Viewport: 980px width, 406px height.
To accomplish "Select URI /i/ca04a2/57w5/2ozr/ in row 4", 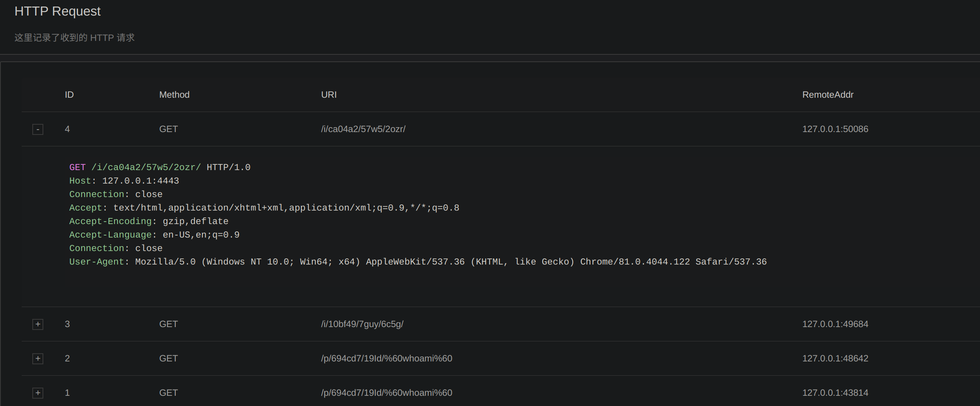I will [x=363, y=129].
